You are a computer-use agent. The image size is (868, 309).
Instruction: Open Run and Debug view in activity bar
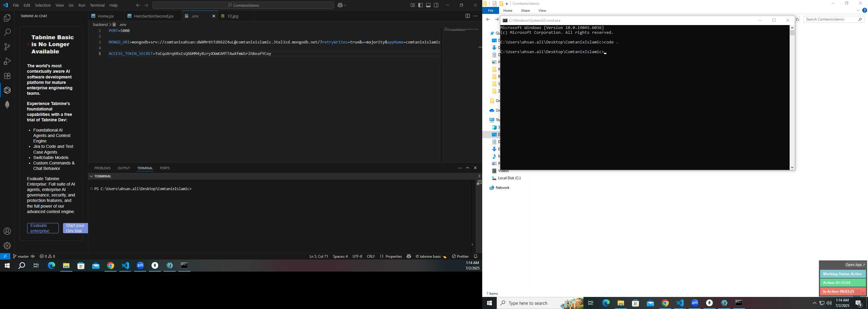click(x=7, y=61)
